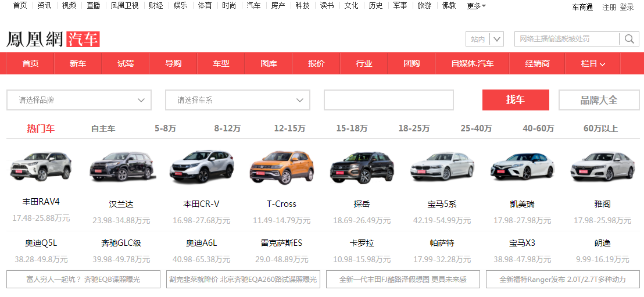Open the 雷克萨斯ES model link
The image size is (644, 297).
[281, 243]
